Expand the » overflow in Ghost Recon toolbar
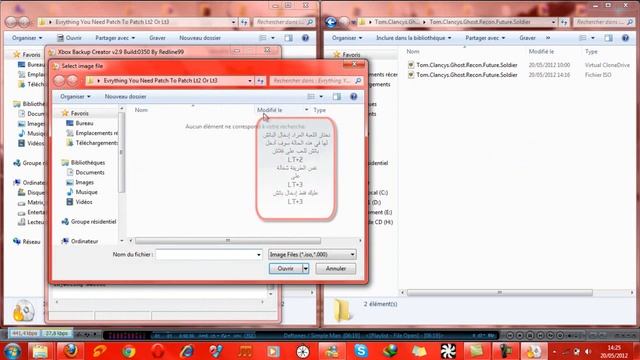640x360 pixels. (548, 38)
